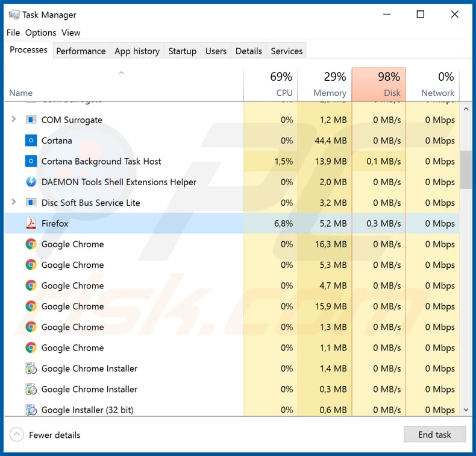Image resolution: width=476 pixels, height=456 pixels.
Task: Click the Chrome icon with 1,1 MB memory
Action: (31, 347)
